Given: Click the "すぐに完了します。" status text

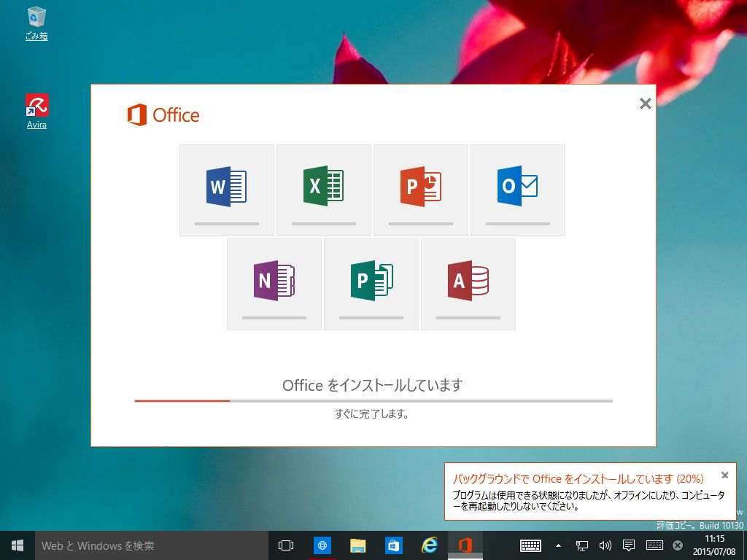Looking at the screenshot, I should point(372,414).
